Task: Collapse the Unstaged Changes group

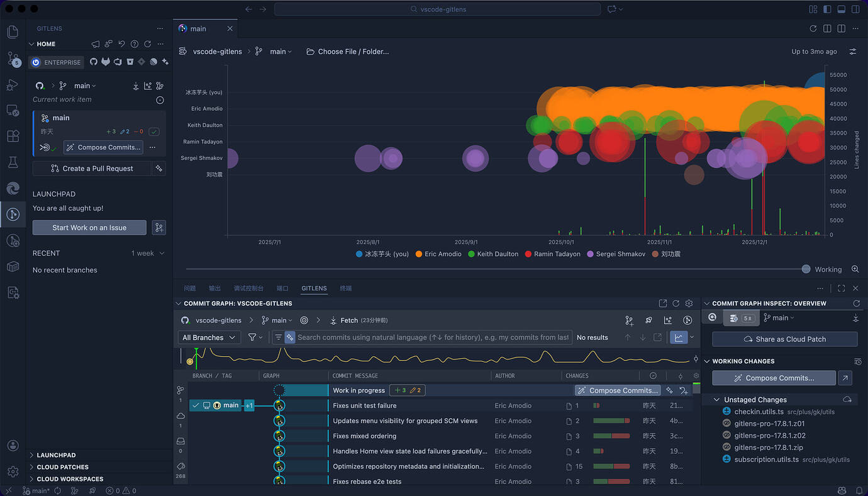Action: (x=755, y=400)
